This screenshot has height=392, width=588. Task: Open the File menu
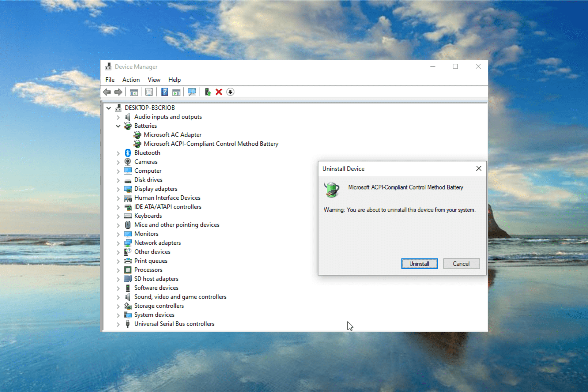[110, 80]
